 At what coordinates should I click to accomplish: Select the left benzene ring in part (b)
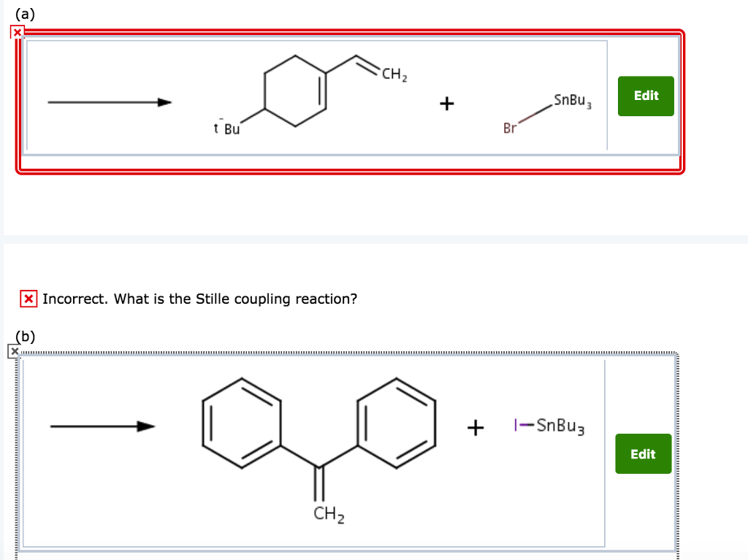coord(243,423)
